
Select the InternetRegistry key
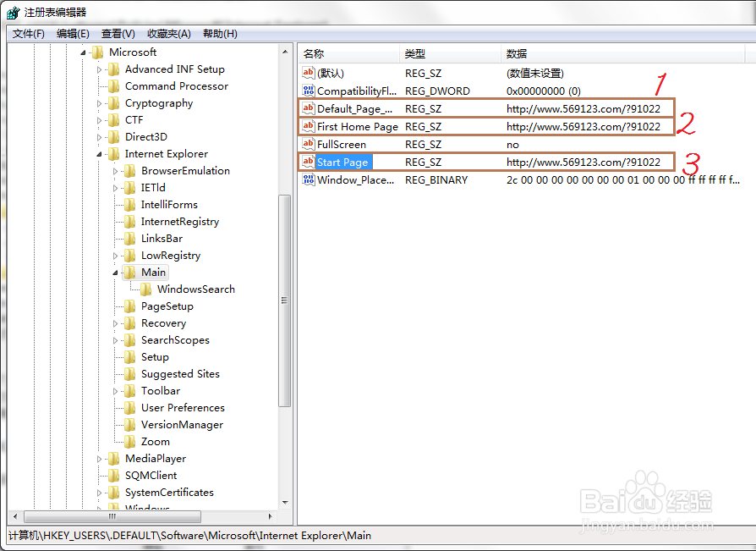[180, 222]
